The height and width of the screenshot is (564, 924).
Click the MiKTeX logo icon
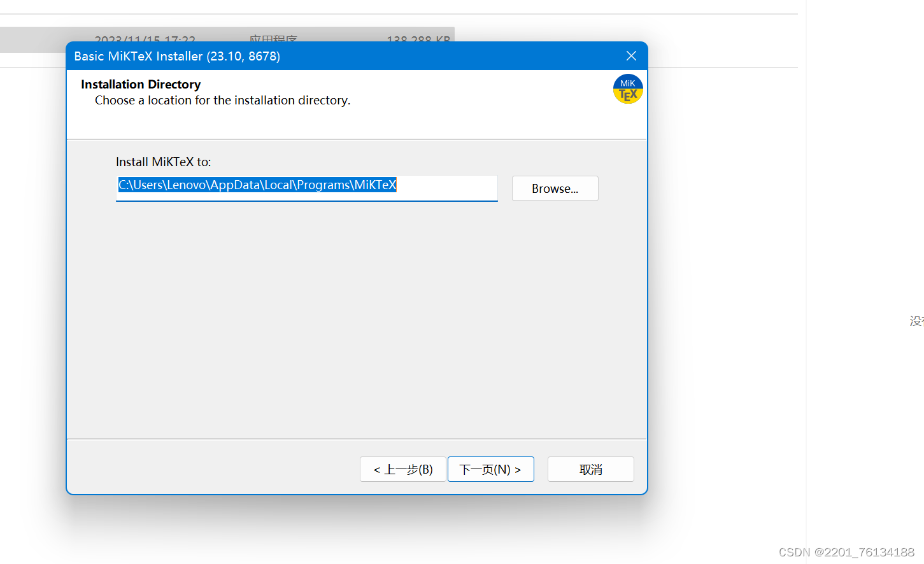pos(628,89)
